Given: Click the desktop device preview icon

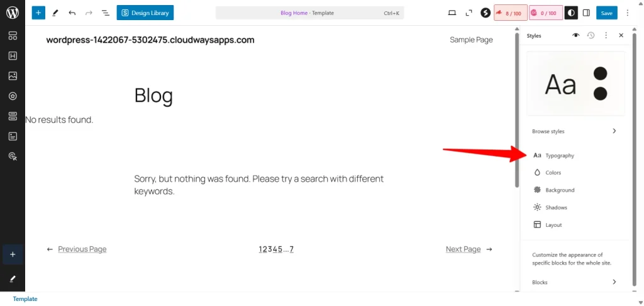Looking at the screenshot, I should coord(452,13).
